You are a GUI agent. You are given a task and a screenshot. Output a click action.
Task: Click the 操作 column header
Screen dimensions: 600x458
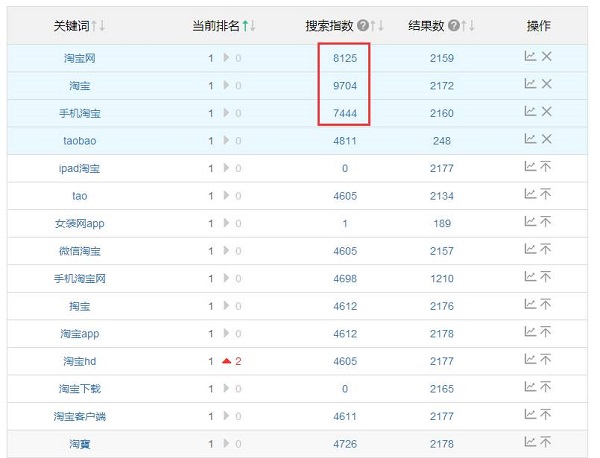pyautogui.click(x=538, y=26)
